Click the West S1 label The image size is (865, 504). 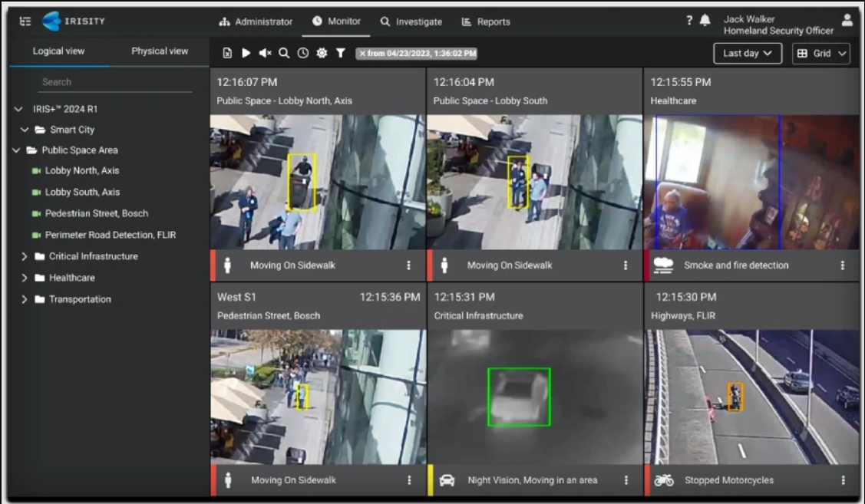[x=236, y=297]
